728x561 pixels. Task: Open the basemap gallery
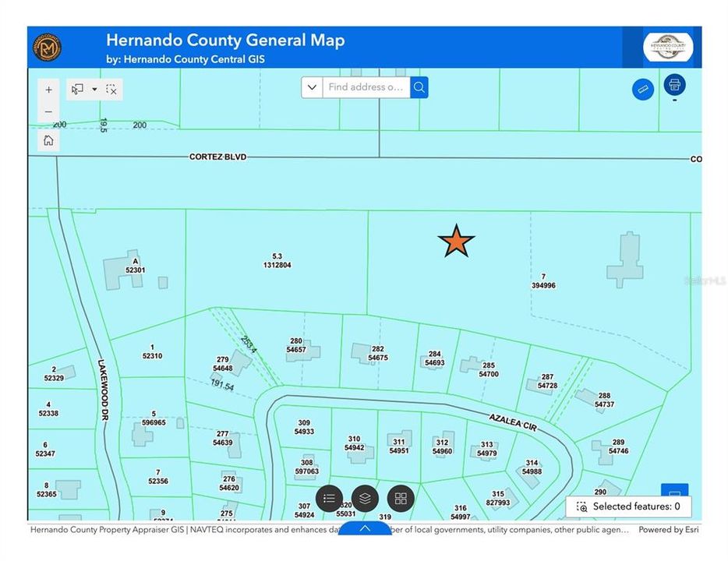(x=400, y=499)
